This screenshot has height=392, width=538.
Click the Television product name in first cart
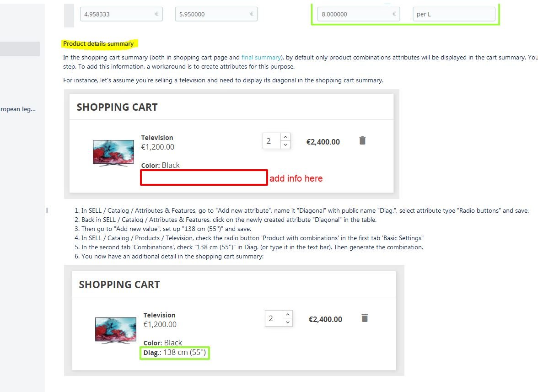click(x=157, y=138)
